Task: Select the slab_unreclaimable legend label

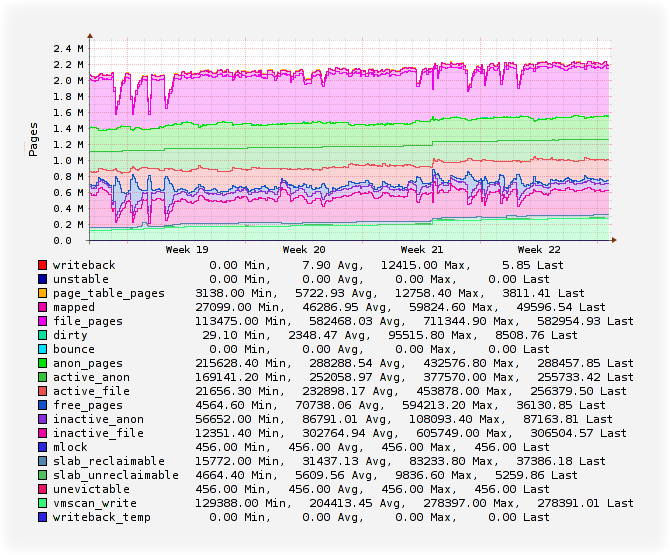Action: point(116,475)
